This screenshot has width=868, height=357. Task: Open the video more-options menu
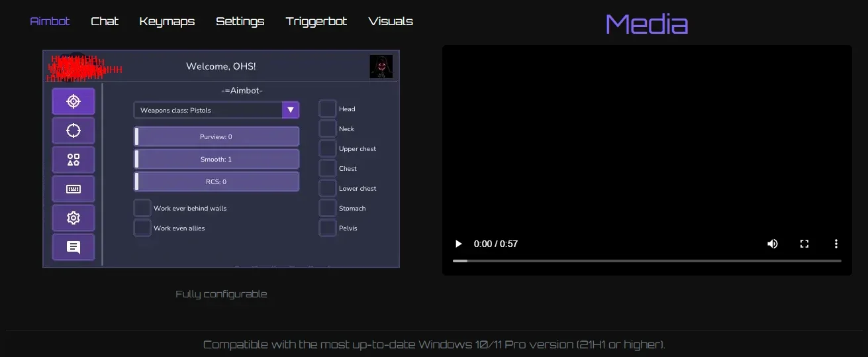[836, 244]
